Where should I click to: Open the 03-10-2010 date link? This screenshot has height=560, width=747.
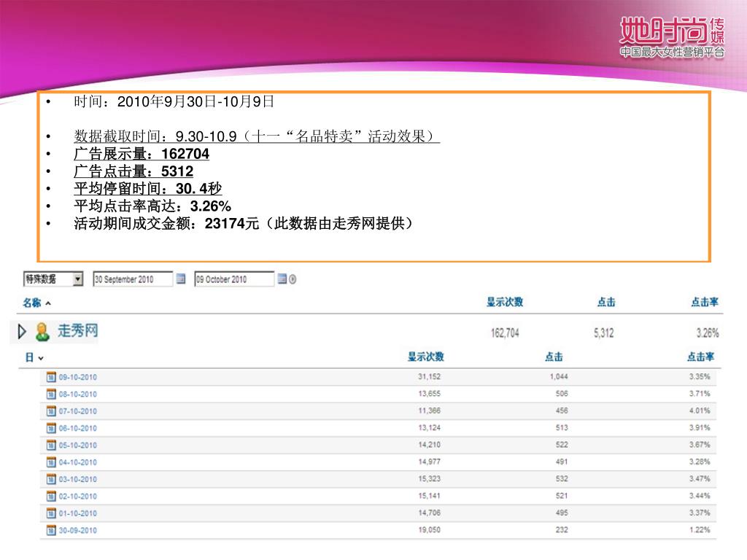77,479
